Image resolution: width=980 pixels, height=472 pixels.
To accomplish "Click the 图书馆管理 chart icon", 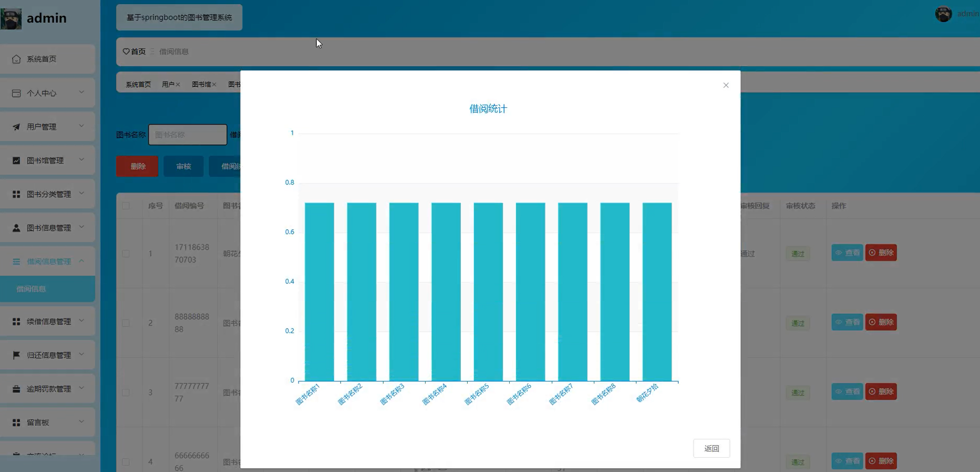I will 16,160.
